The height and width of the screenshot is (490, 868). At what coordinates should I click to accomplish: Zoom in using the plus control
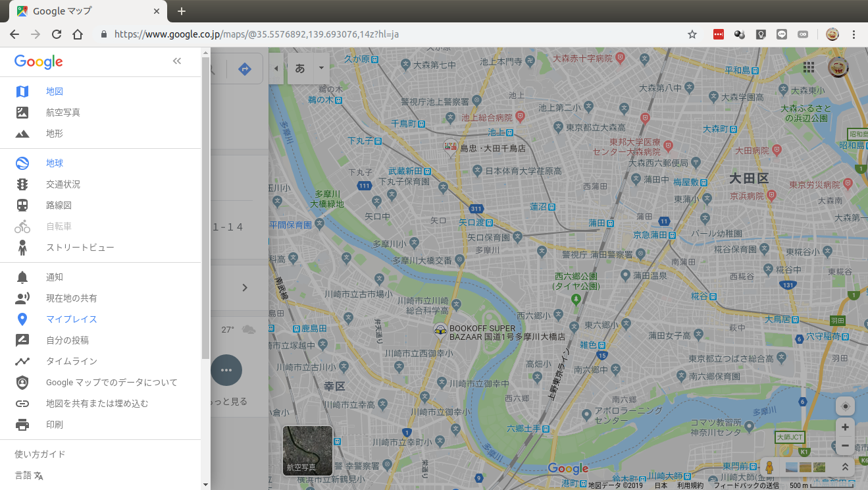[x=845, y=427]
